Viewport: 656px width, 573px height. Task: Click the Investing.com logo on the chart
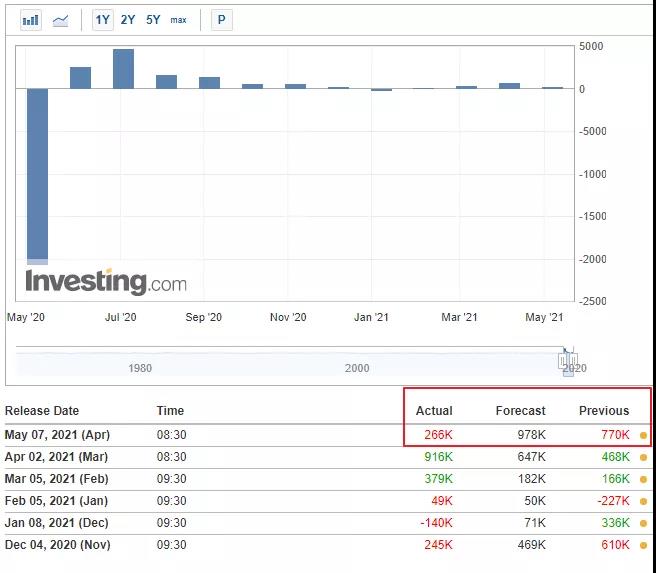pos(106,282)
